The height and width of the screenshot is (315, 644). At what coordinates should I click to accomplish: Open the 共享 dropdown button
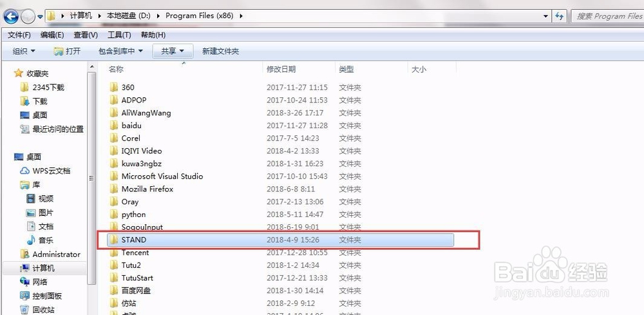171,51
